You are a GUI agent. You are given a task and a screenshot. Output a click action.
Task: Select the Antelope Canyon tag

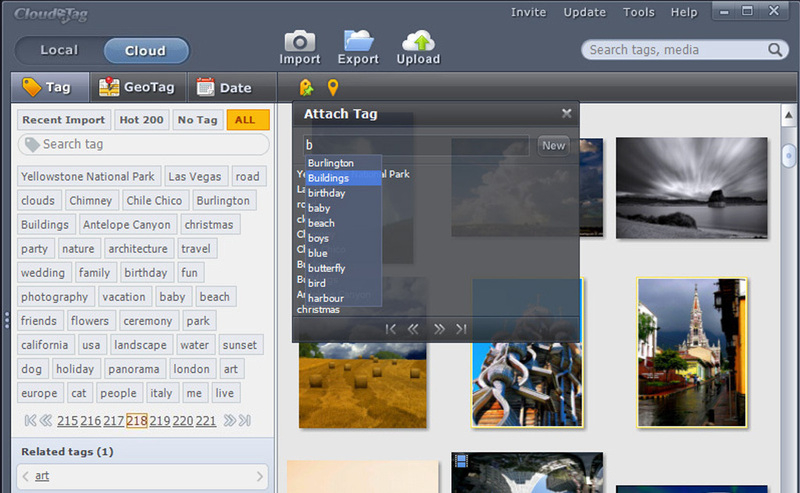pos(127,225)
